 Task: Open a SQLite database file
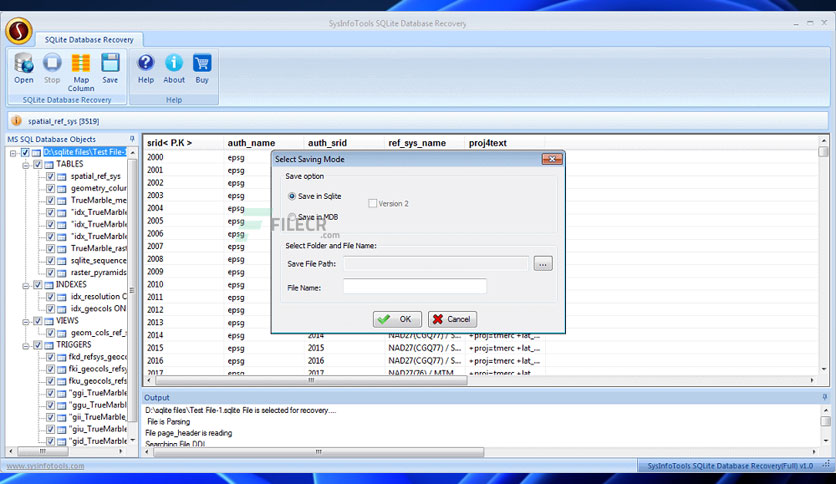pos(23,68)
